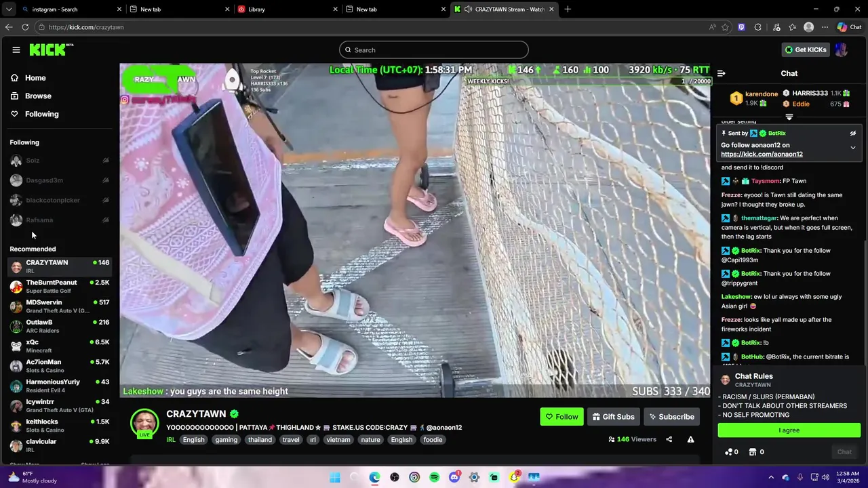
Task: Open the user profile avatar menu
Action: pyautogui.click(x=842, y=50)
